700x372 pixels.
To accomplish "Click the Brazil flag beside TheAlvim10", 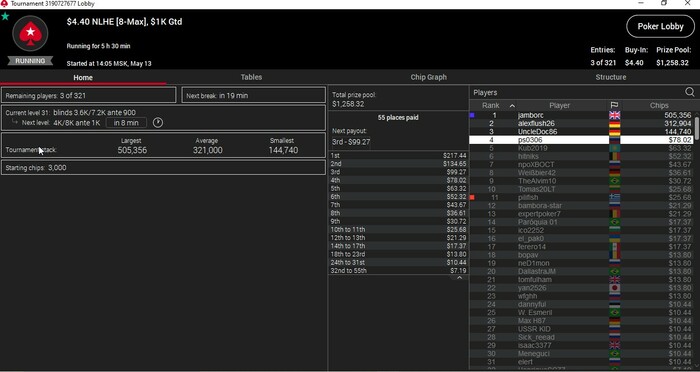I will pos(614,181).
